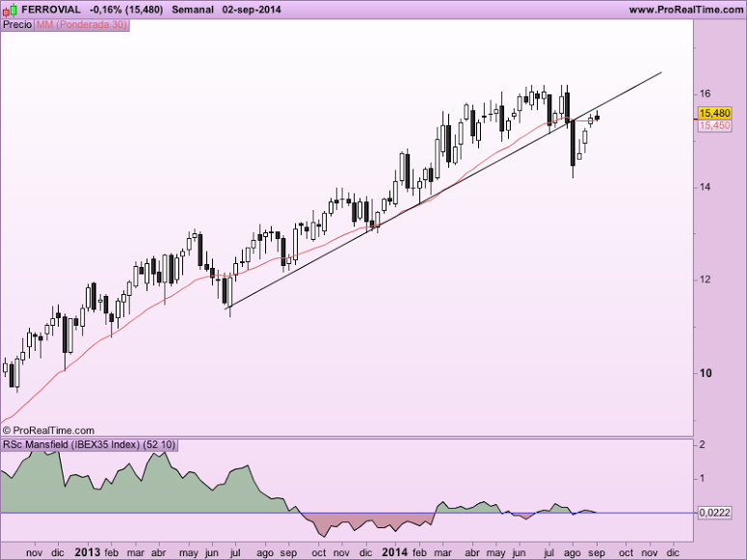This screenshot has height=560, width=747.
Task: Click the 14 price axis label
Action: (706, 187)
